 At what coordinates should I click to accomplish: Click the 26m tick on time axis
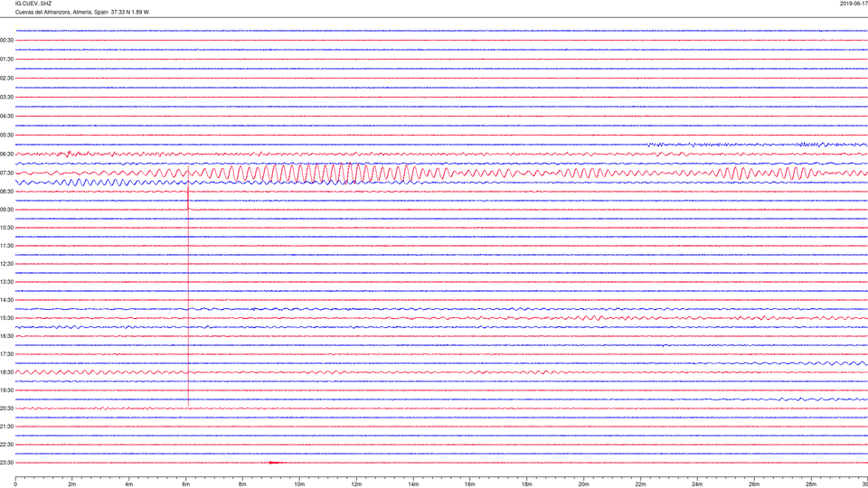tap(754, 484)
